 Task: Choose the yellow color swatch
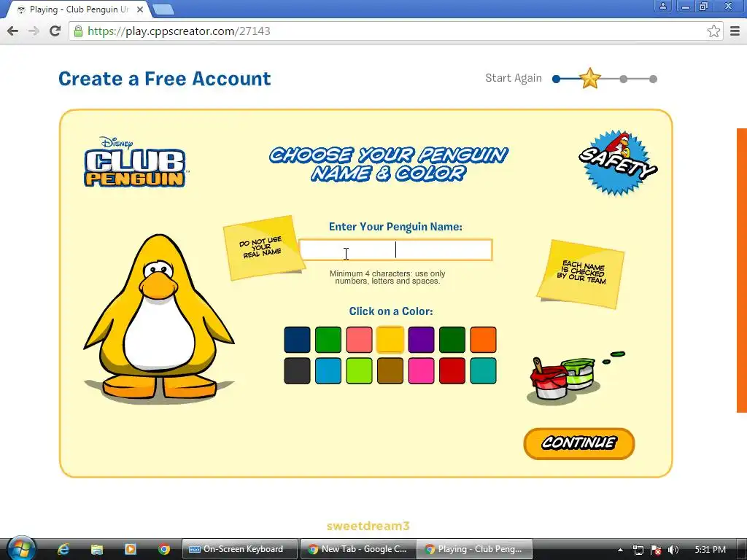pos(390,340)
